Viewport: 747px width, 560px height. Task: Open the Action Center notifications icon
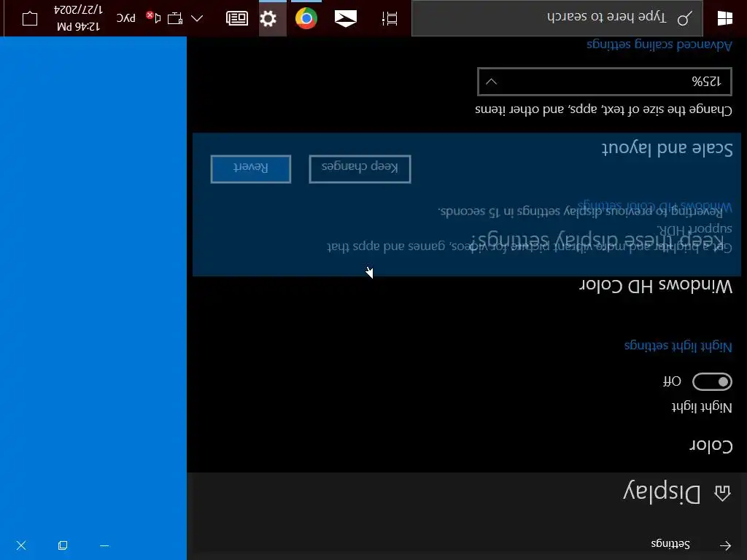click(29, 18)
